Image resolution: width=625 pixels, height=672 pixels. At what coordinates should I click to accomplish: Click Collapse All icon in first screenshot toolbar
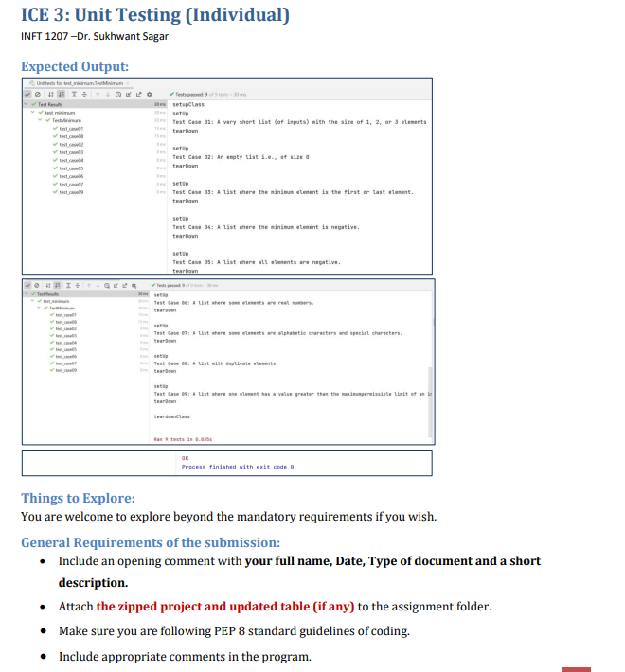pos(84,95)
